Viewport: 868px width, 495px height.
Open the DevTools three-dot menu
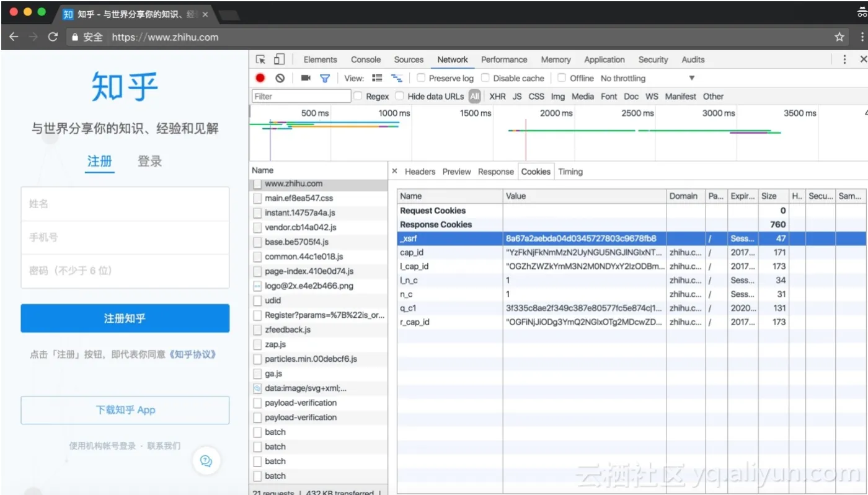coord(844,59)
